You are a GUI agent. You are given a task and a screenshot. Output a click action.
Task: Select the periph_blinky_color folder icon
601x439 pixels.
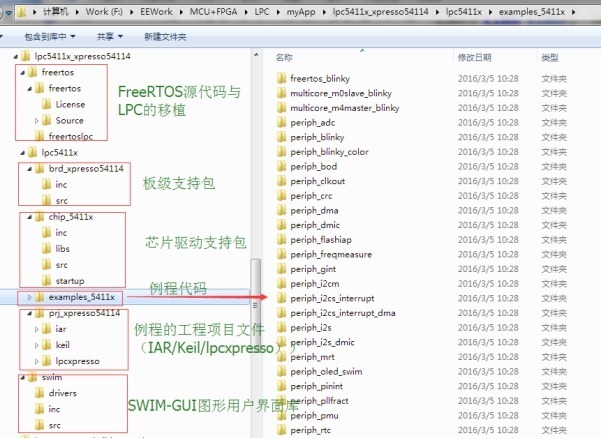[281, 151]
